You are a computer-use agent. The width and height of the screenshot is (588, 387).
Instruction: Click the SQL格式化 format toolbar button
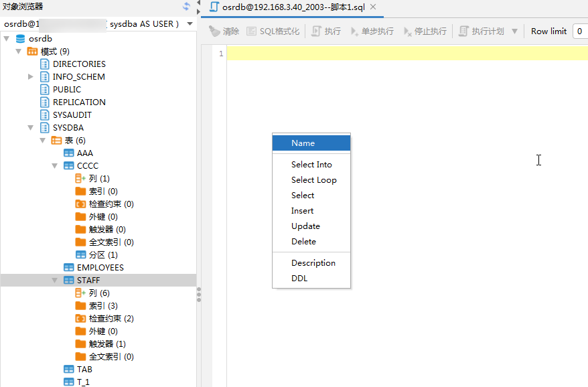(x=252, y=31)
